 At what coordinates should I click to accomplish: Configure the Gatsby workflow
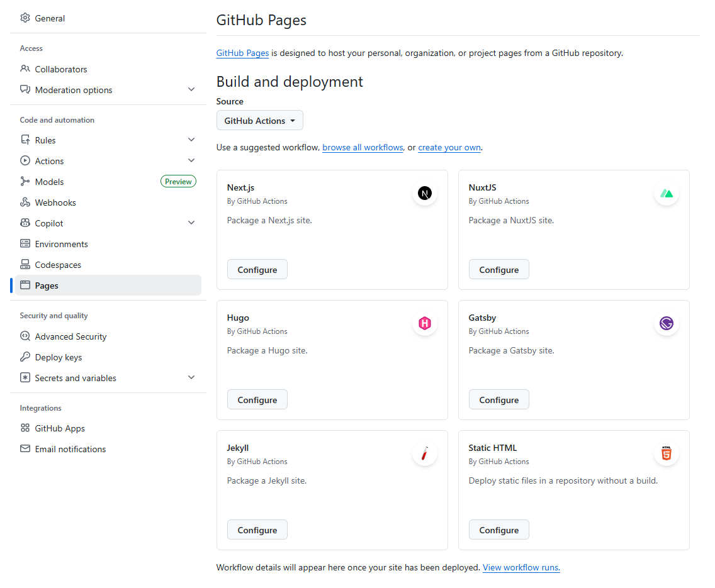tap(499, 400)
